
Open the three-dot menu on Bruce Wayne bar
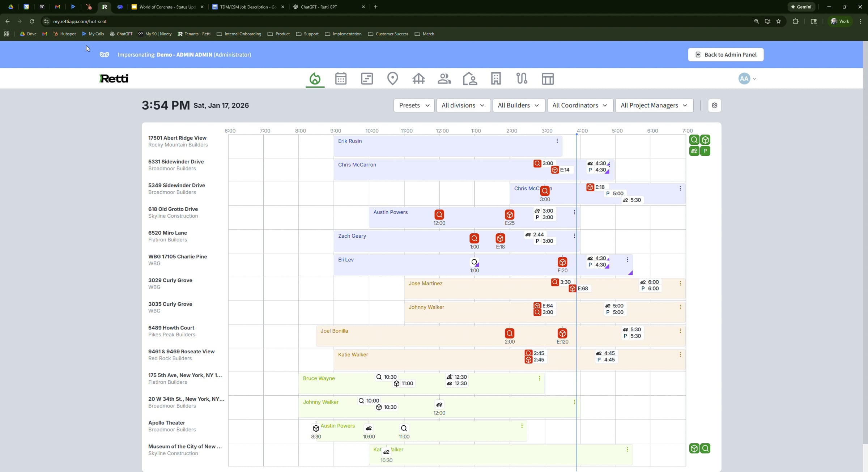tap(539, 378)
